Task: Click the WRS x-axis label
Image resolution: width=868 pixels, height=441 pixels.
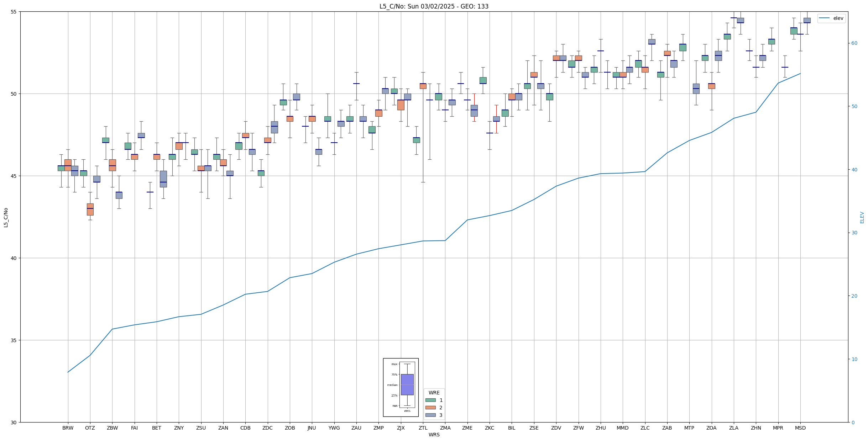Action: pos(434,435)
